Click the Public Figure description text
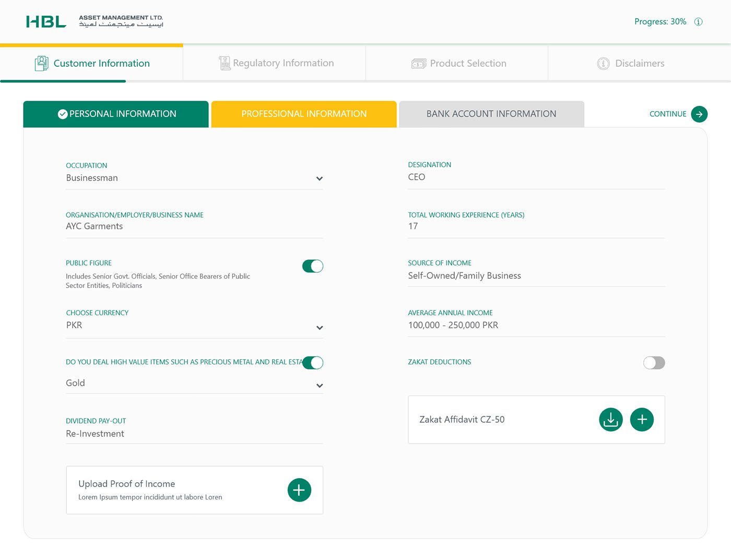The height and width of the screenshot is (560, 731). point(158,281)
